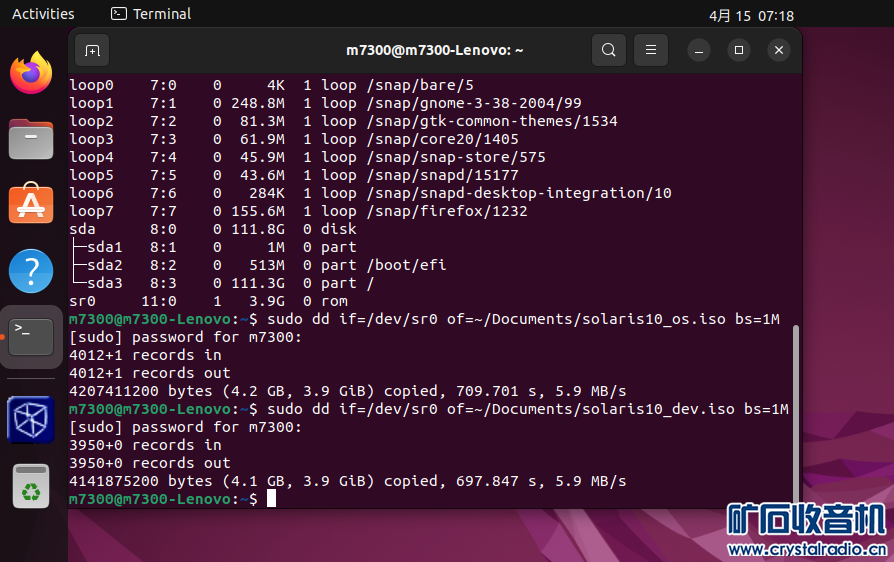Select the Terminal icon in dock
Screen dimensions: 894x562
point(31,337)
